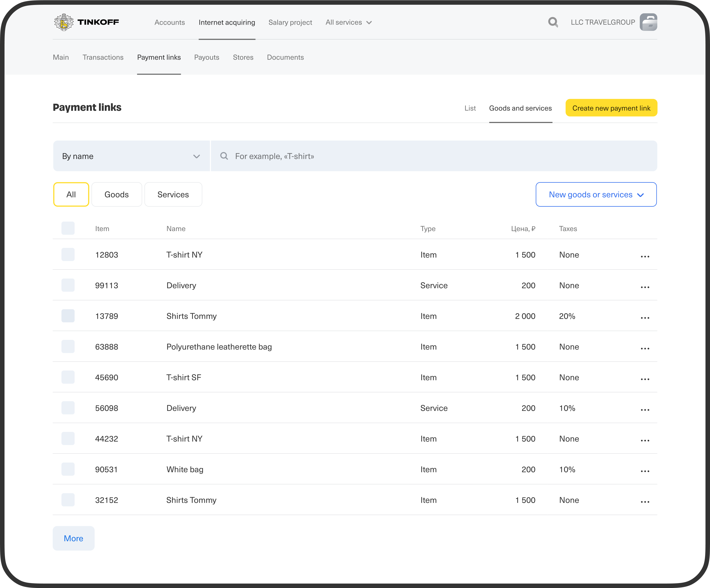Check the box for item 63888

[x=68, y=347]
